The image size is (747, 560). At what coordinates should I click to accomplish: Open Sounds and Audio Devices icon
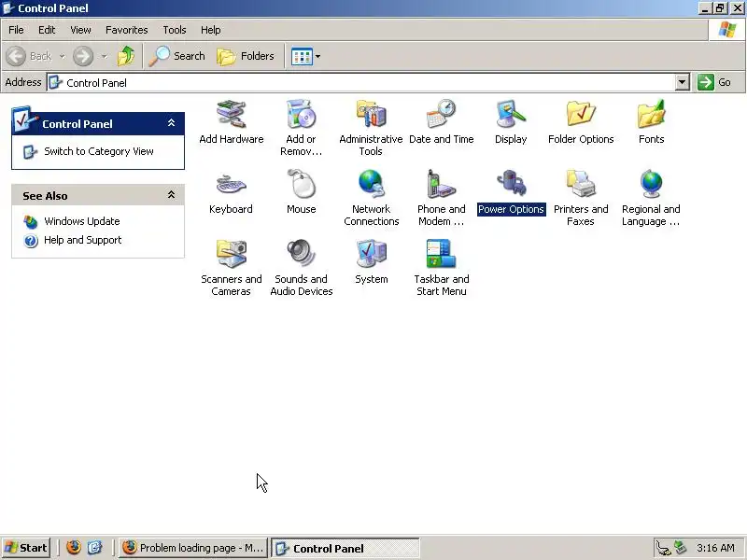click(301, 254)
